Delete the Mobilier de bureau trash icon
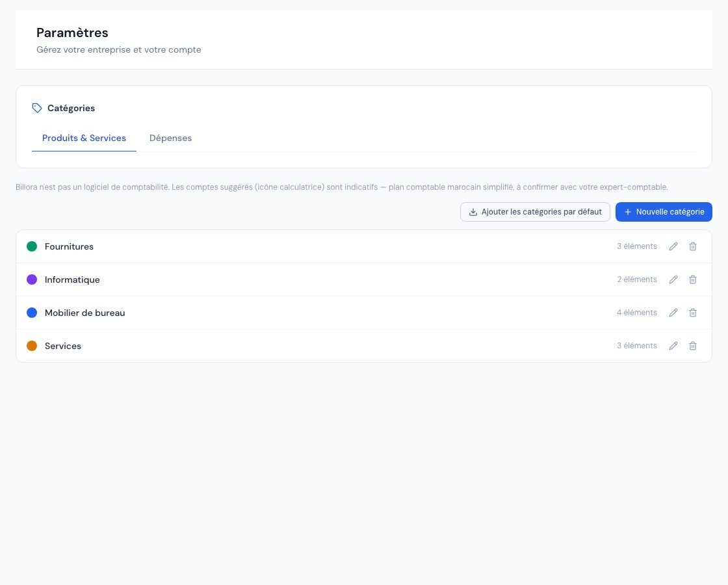Screen dimensions: 728x585 click(693, 313)
